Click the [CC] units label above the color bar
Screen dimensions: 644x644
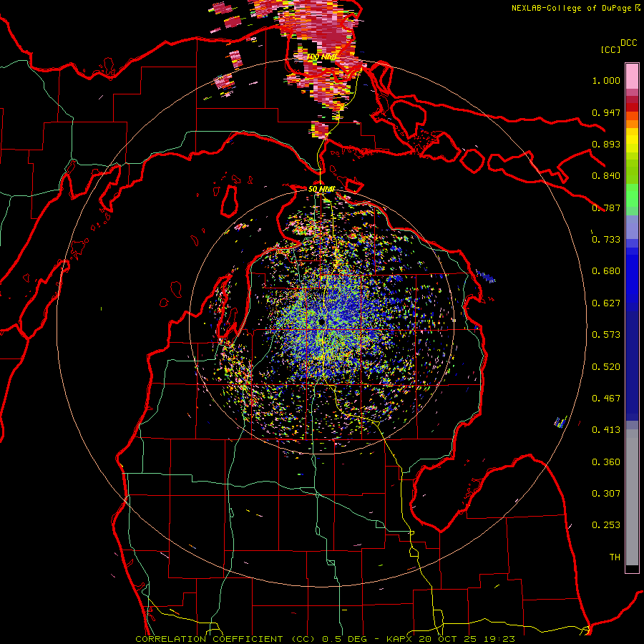610,49
